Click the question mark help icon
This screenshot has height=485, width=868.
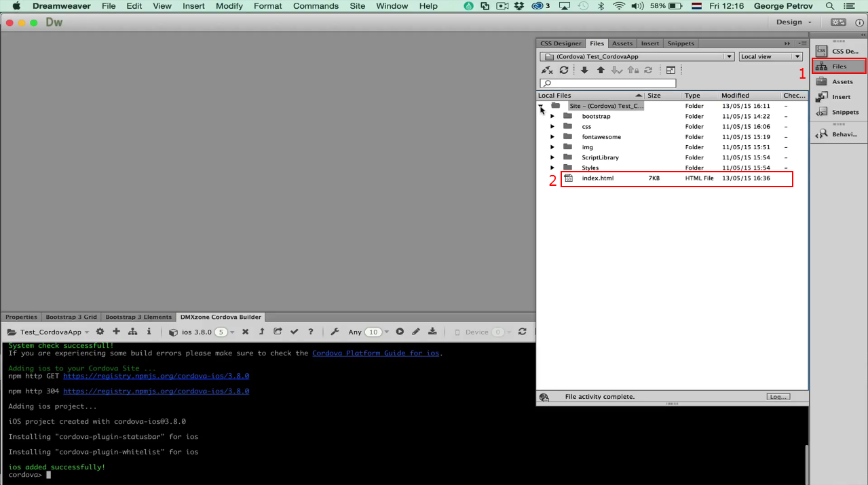pyautogui.click(x=310, y=332)
